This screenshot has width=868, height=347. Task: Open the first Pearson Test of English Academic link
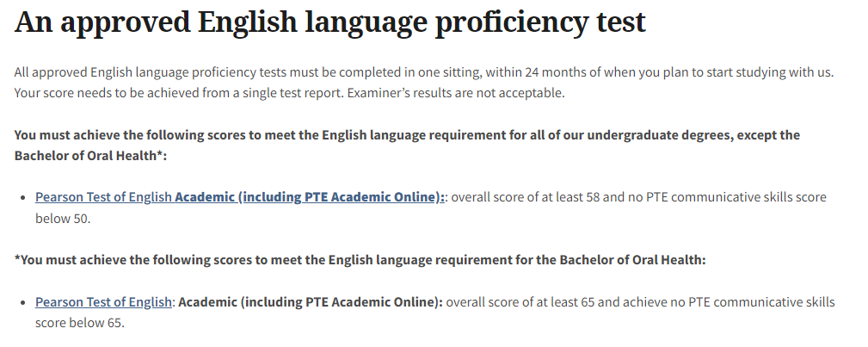click(x=240, y=197)
